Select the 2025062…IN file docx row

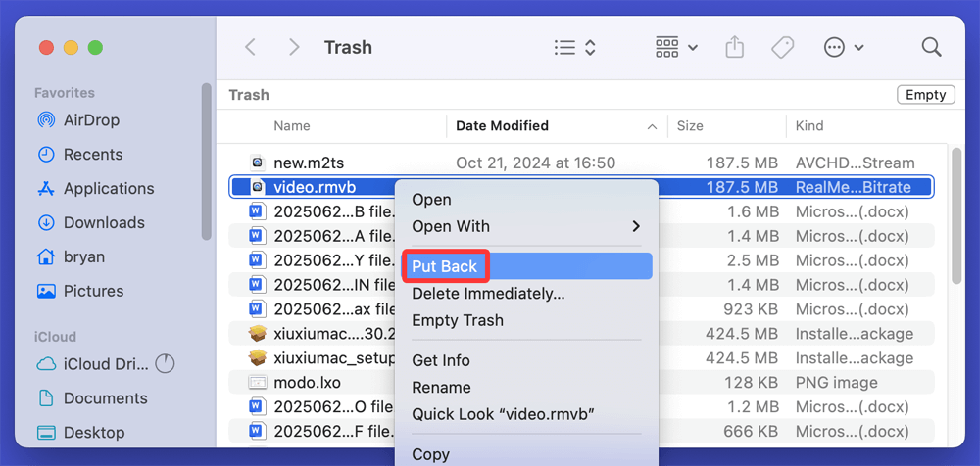coord(581,285)
